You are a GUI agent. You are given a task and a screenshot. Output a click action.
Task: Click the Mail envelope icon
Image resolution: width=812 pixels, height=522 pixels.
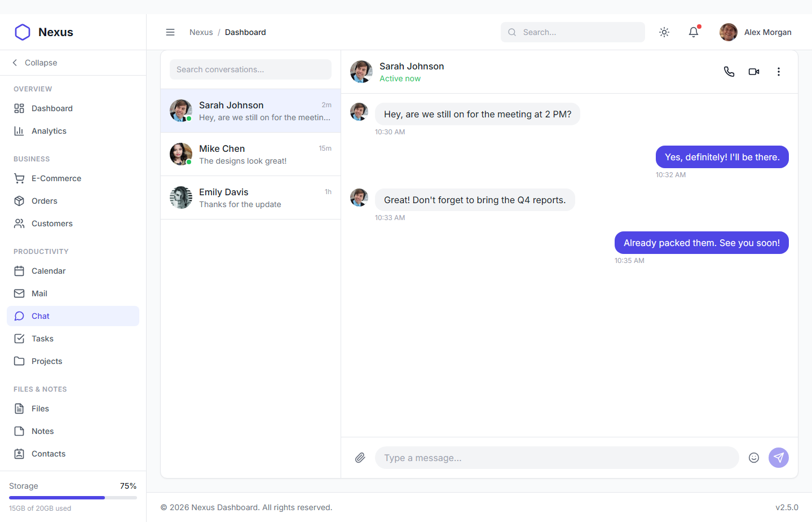(x=19, y=293)
